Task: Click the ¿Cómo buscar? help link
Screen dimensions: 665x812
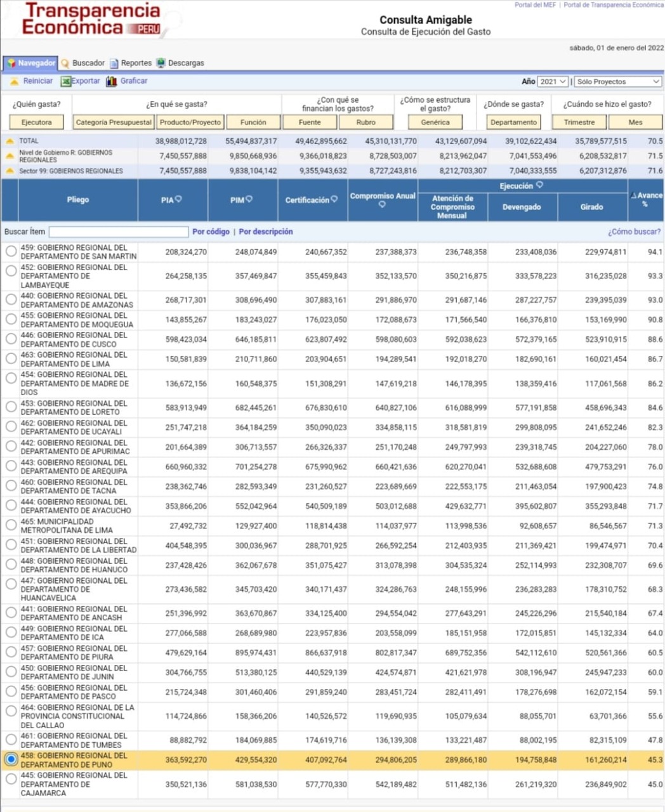Action: [x=634, y=232]
